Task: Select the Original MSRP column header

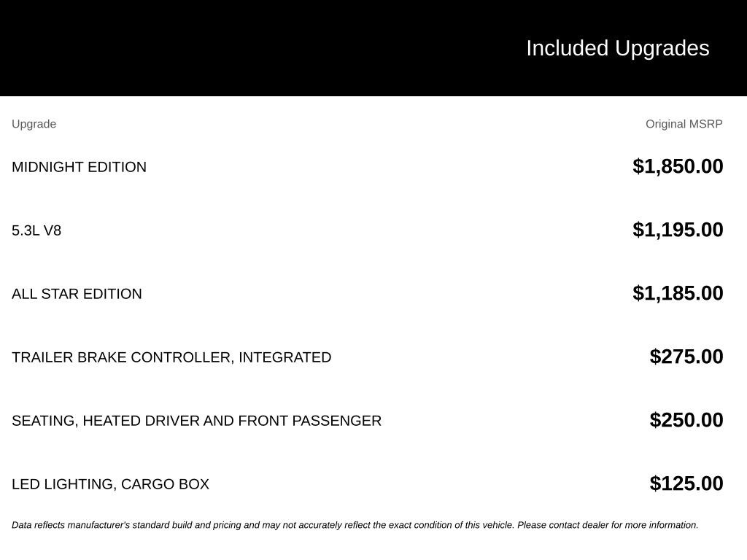Action: (684, 124)
